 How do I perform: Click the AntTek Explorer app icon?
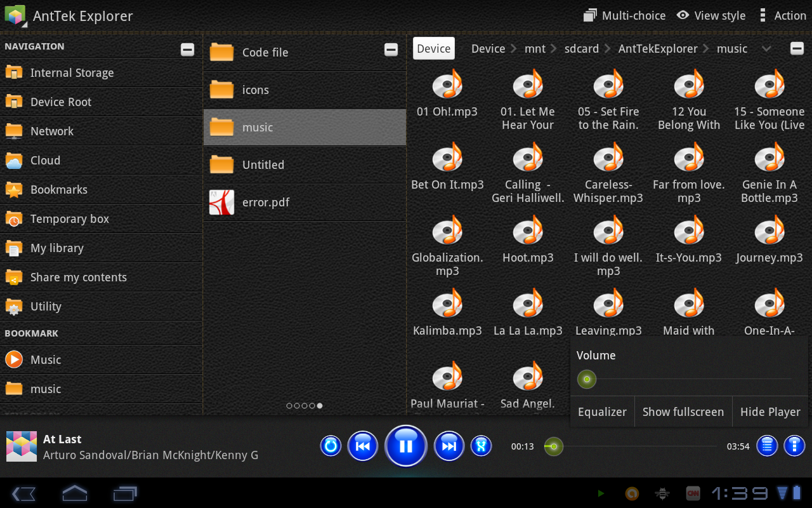(x=15, y=15)
